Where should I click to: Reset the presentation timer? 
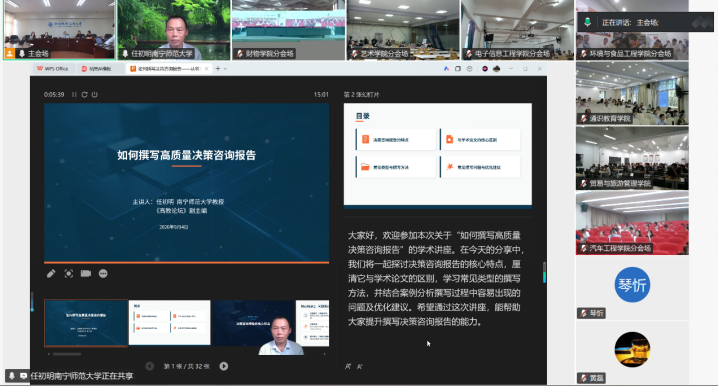tap(84, 95)
